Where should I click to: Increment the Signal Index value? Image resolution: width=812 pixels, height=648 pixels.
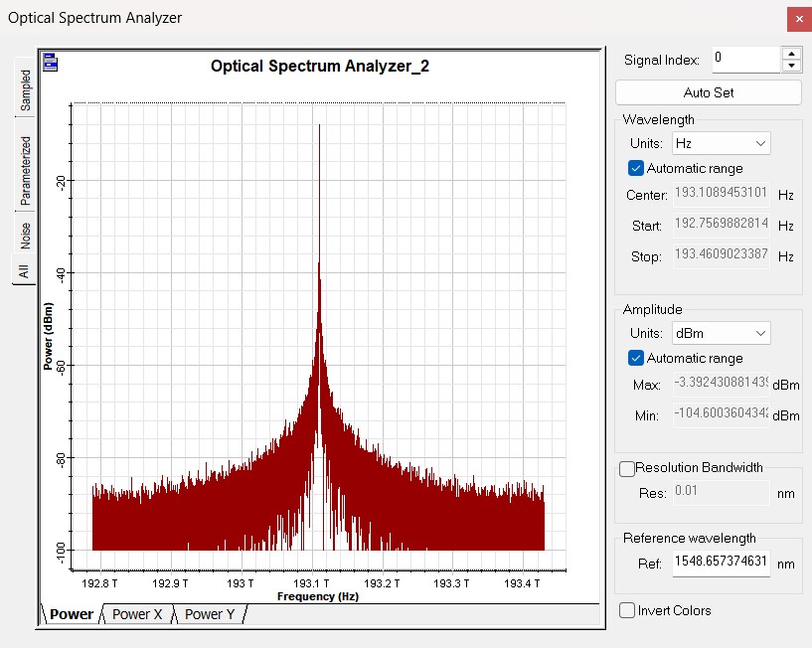tap(791, 54)
